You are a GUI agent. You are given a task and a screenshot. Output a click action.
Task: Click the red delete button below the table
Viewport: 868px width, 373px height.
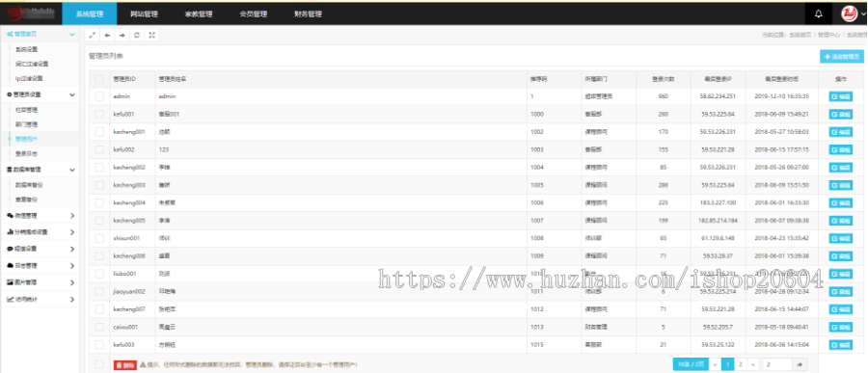(125, 364)
